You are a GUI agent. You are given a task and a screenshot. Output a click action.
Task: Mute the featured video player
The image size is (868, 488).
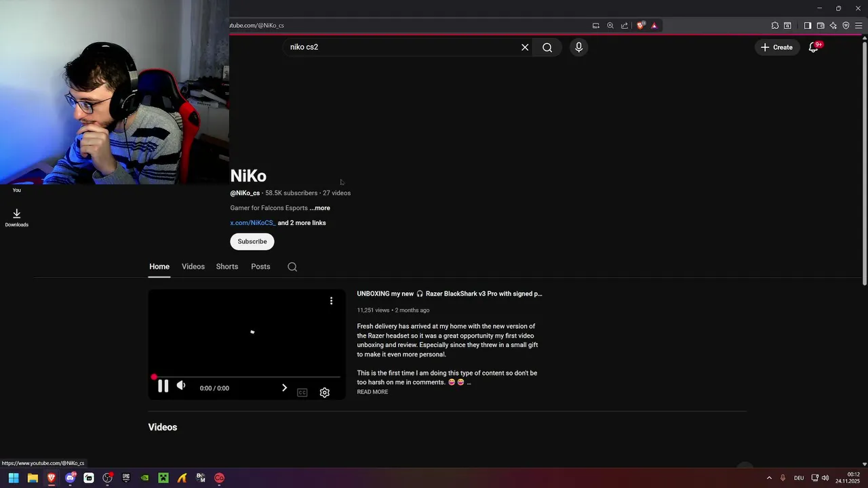(181, 386)
